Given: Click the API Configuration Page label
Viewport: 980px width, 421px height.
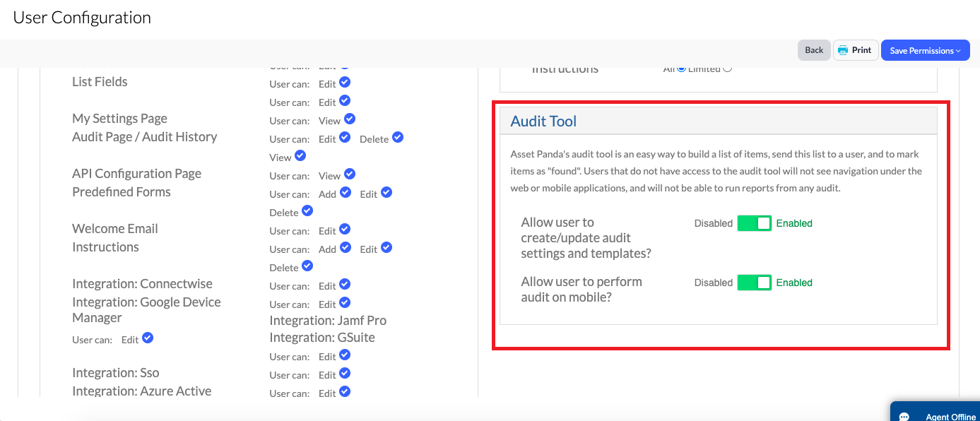Looking at the screenshot, I should [x=136, y=174].
